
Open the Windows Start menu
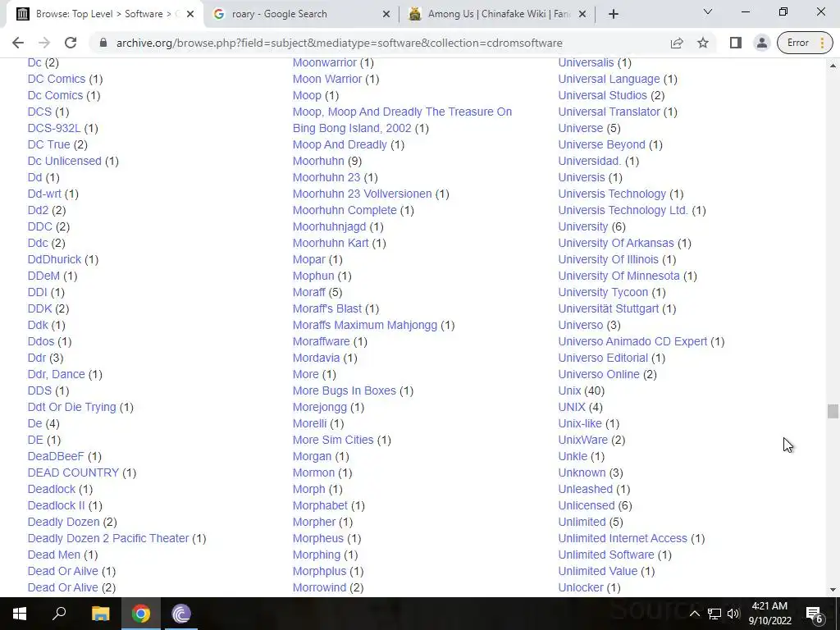click(20, 614)
